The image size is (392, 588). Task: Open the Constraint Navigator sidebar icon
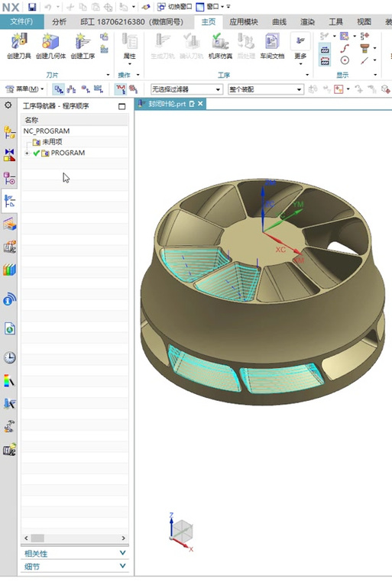[x=9, y=154]
